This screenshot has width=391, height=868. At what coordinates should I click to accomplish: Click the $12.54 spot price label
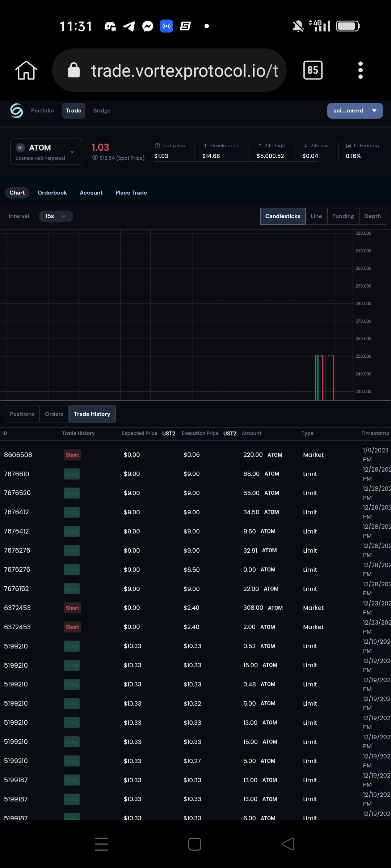pyautogui.click(x=122, y=158)
